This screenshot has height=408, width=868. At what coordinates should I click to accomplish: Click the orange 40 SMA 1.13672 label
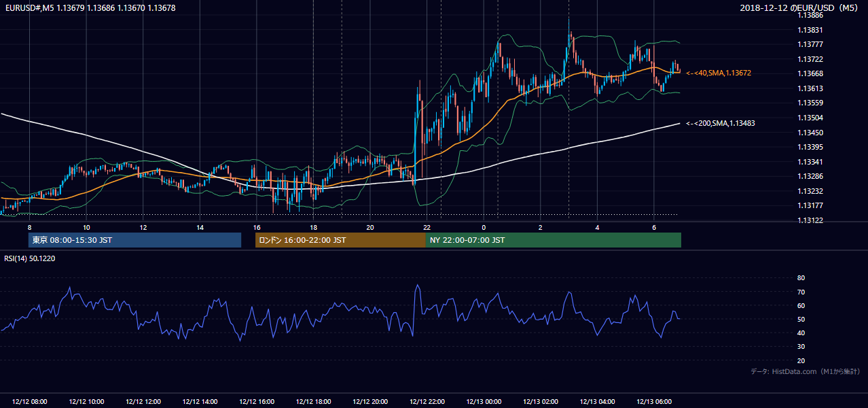(719, 73)
